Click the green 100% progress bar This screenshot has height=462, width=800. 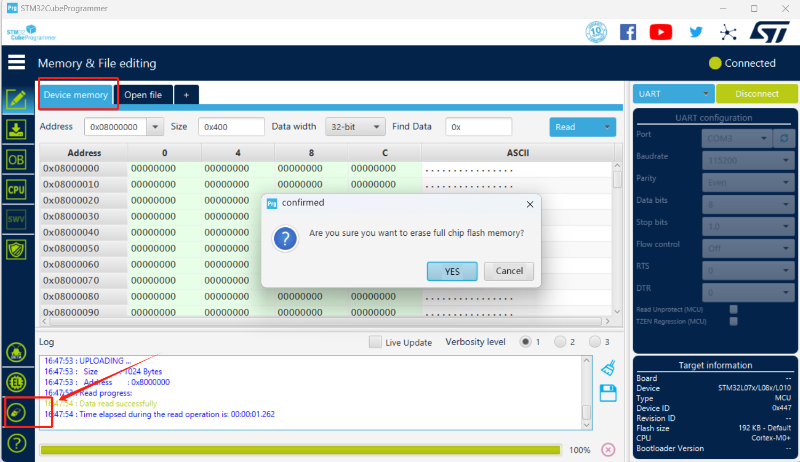point(301,450)
